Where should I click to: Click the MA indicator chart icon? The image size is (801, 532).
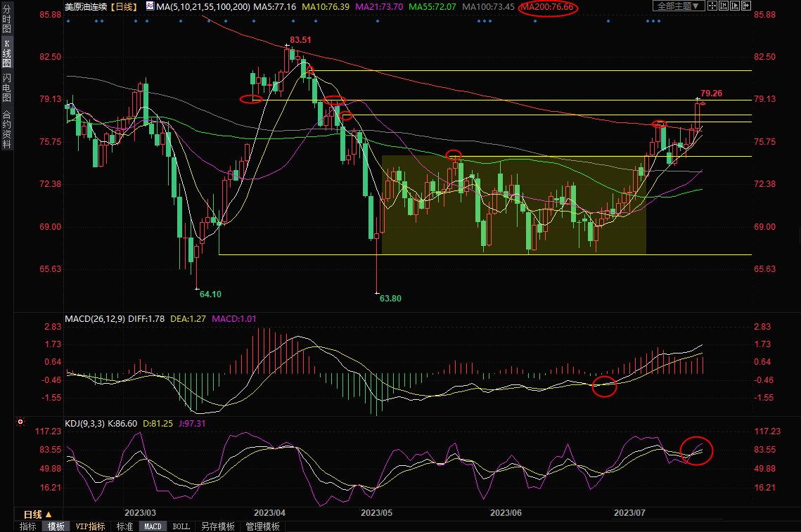pyautogui.click(x=150, y=6)
